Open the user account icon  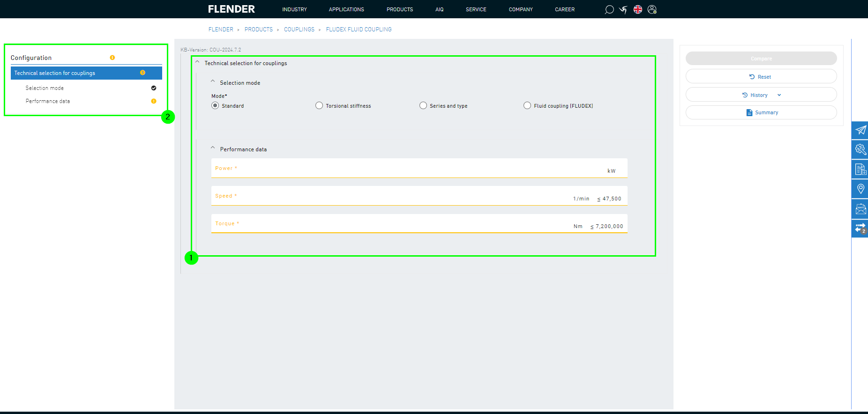(x=652, y=9)
